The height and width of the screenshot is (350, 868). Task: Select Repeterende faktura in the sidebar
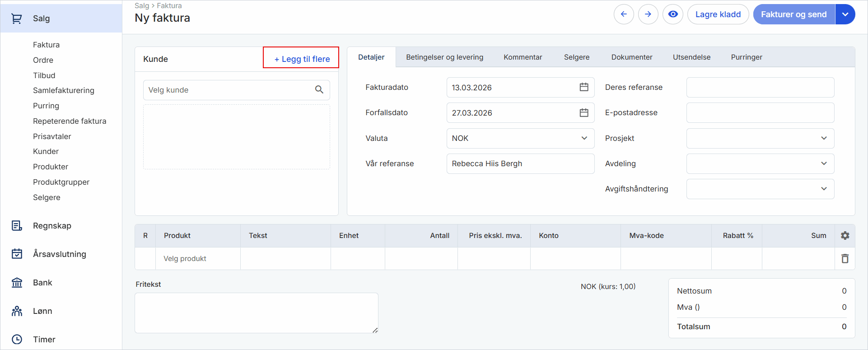70,121
